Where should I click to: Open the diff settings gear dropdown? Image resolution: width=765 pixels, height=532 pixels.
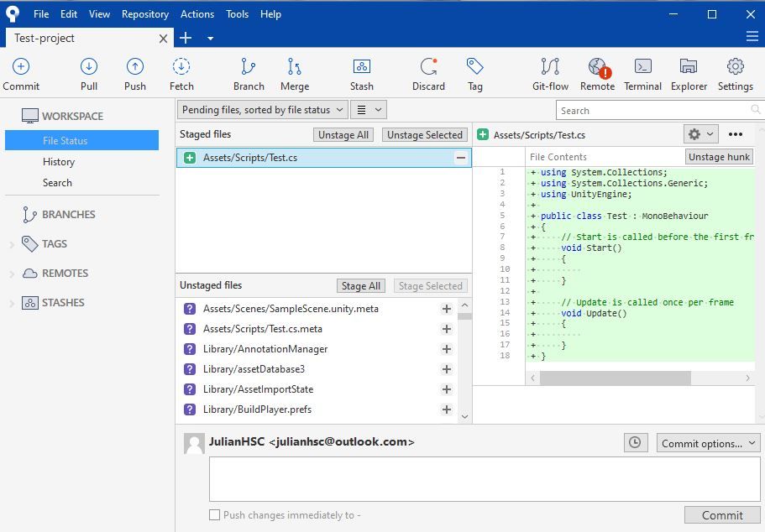[x=701, y=134]
